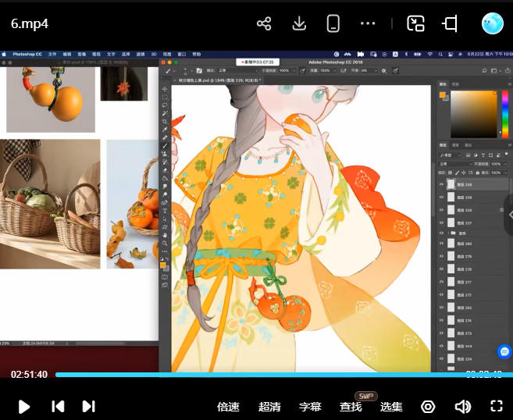
Task: Click the picture-in-picture window icon
Action: coord(415,23)
